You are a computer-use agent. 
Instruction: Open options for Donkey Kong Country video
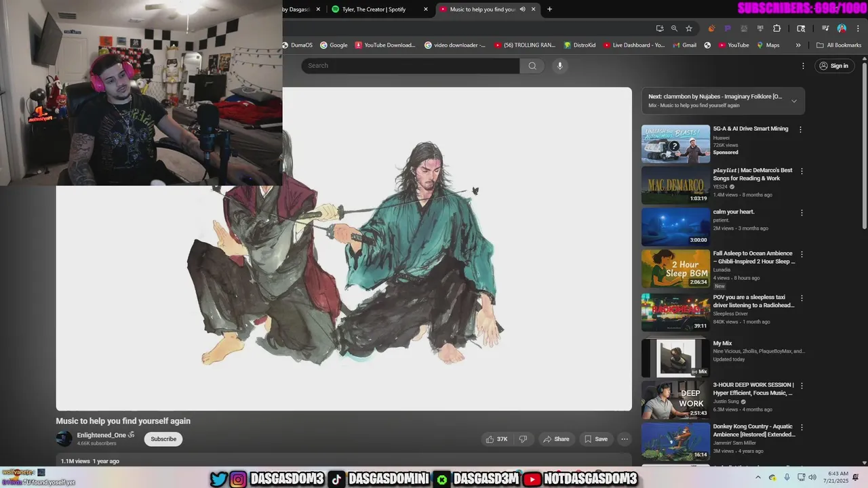(801, 428)
